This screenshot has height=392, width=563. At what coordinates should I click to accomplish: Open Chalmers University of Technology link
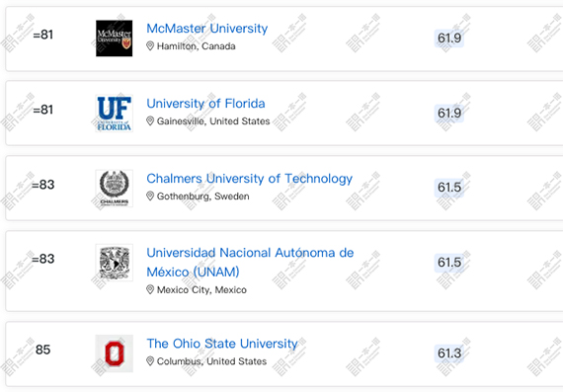[250, 179]
